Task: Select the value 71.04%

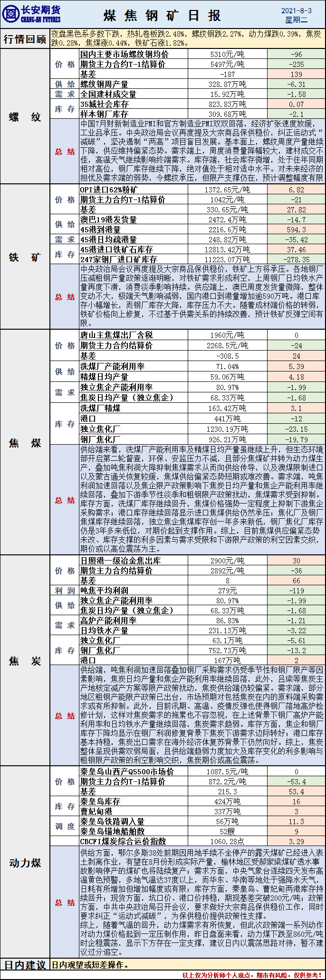Action: [227, 366]
